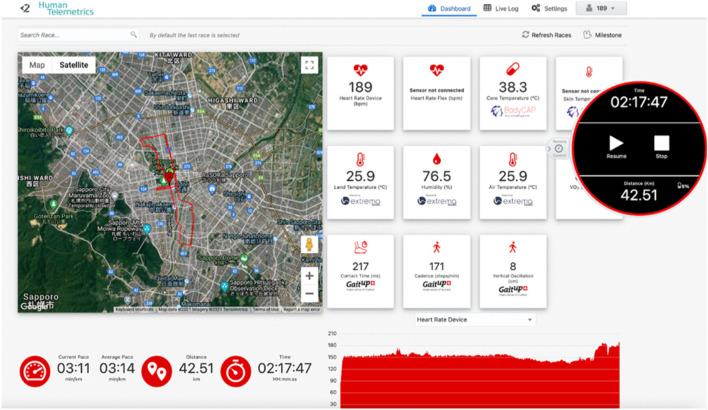This screenshot has height=410, width=708.
Task: Click the Milestone button
Action: coord(601,35)
